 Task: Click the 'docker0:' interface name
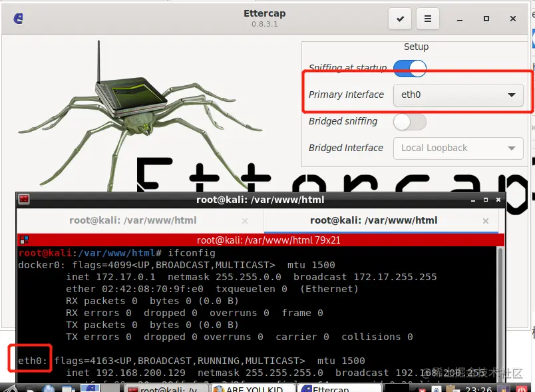(x=42, y=265)
